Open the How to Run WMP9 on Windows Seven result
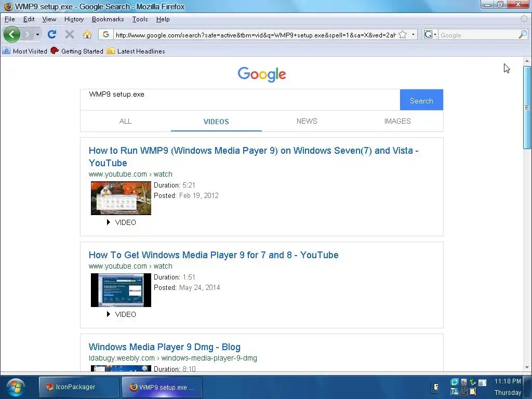This screenshot has width=532, height=399. (x=254, y=157)
